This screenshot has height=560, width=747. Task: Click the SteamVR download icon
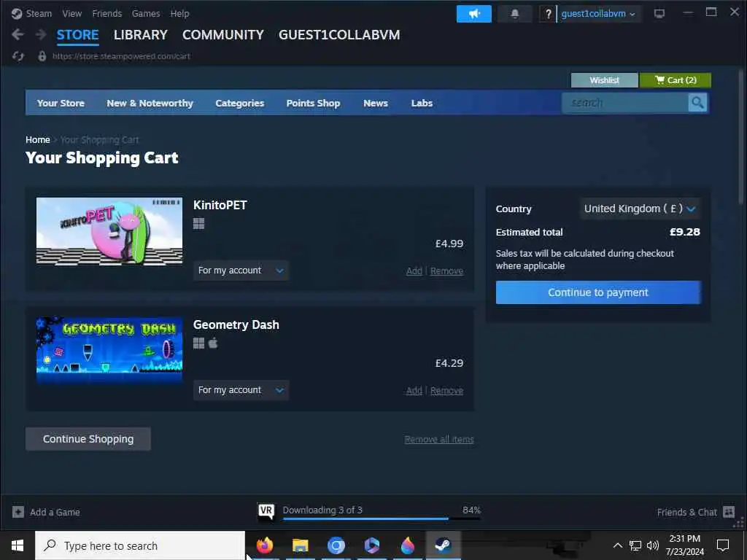tap(266, 511)
